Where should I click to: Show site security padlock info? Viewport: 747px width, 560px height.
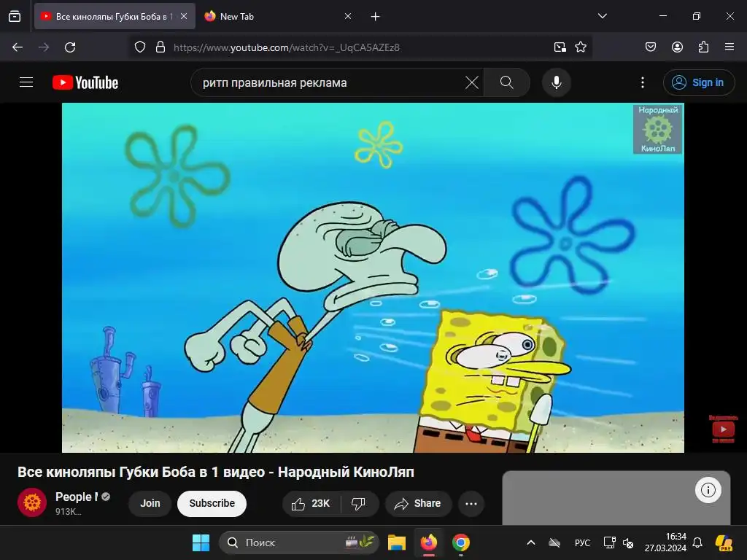tap(160, 47)
